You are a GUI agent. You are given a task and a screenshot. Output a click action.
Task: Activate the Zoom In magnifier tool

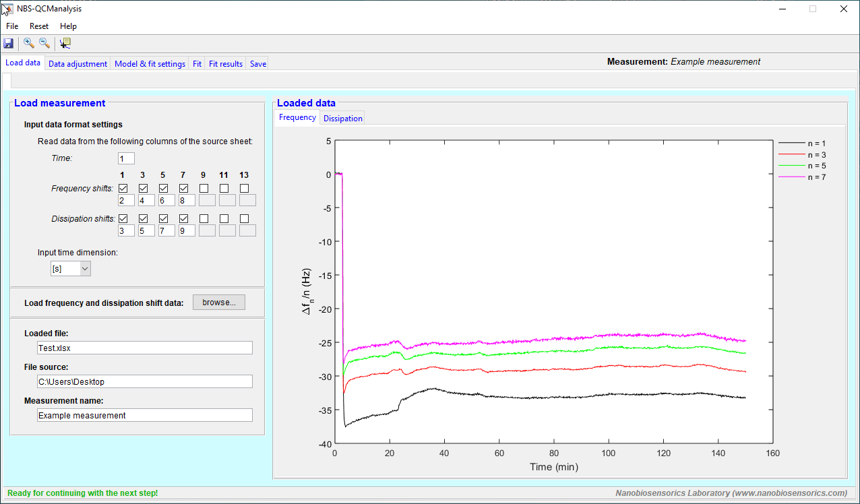pos(28,43)
